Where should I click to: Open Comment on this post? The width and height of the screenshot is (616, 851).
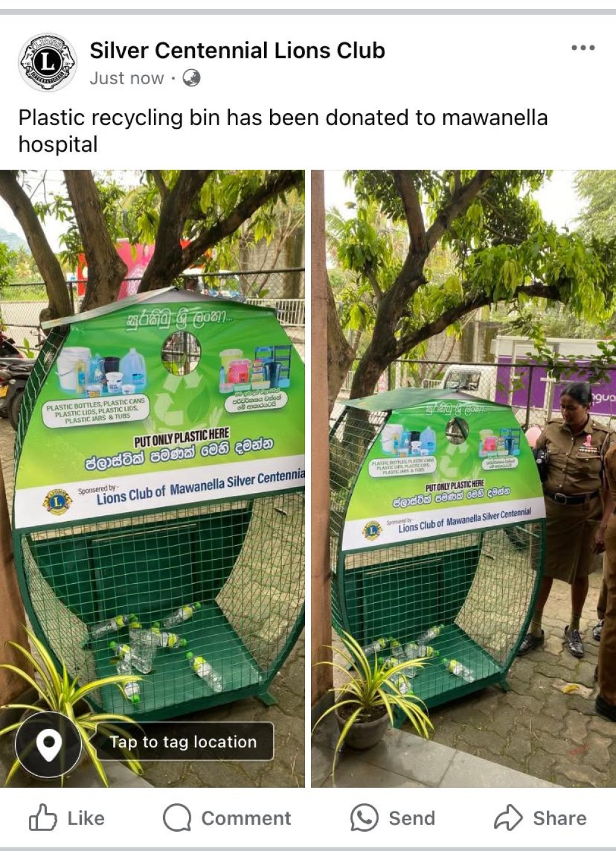pos(246,819)
